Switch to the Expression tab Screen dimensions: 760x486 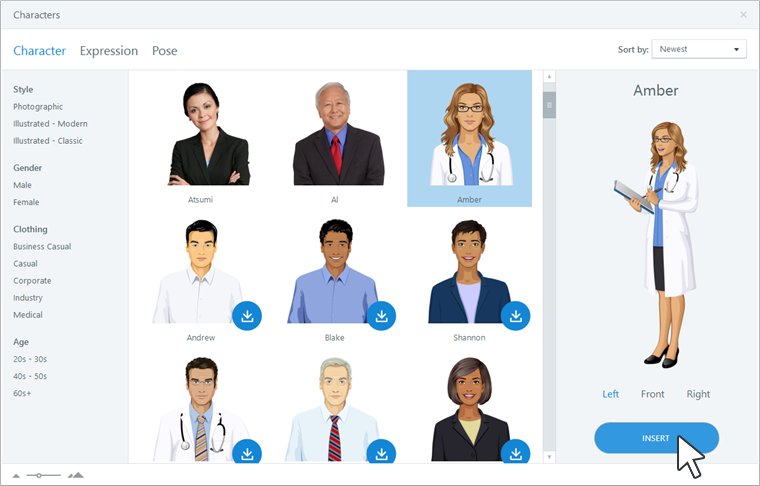pos(109,51)
